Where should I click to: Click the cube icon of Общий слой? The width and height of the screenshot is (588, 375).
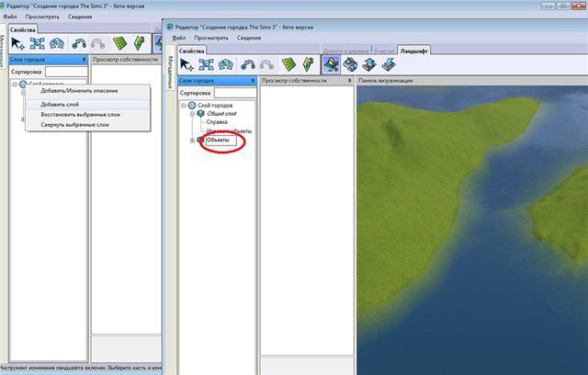tap(200, 113)
